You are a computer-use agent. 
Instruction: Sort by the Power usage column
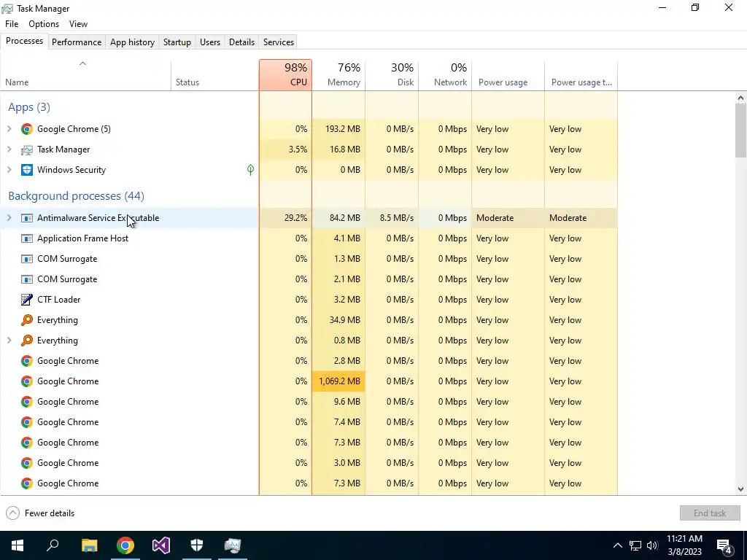click(x=508, y=75)
